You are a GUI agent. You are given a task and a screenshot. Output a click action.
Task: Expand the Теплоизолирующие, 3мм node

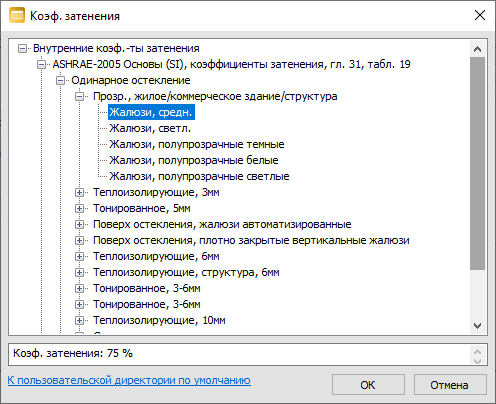(x=79, y=192)
